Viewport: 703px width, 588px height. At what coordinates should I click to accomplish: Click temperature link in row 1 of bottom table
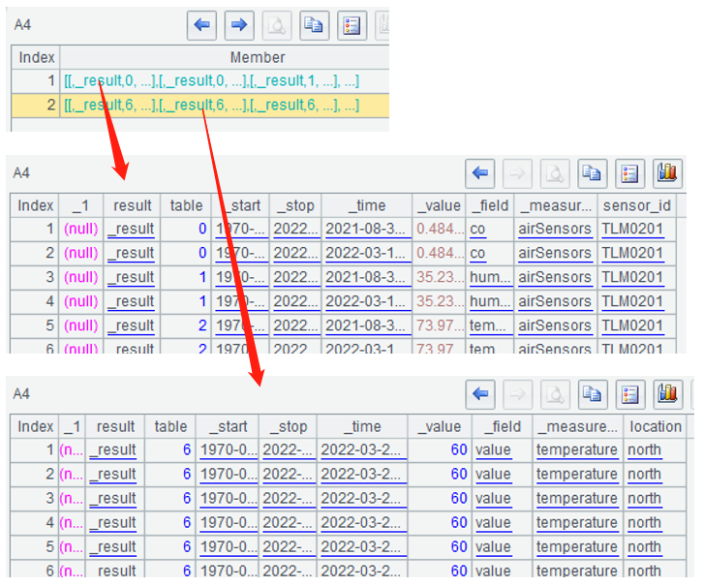click(576, 450)
